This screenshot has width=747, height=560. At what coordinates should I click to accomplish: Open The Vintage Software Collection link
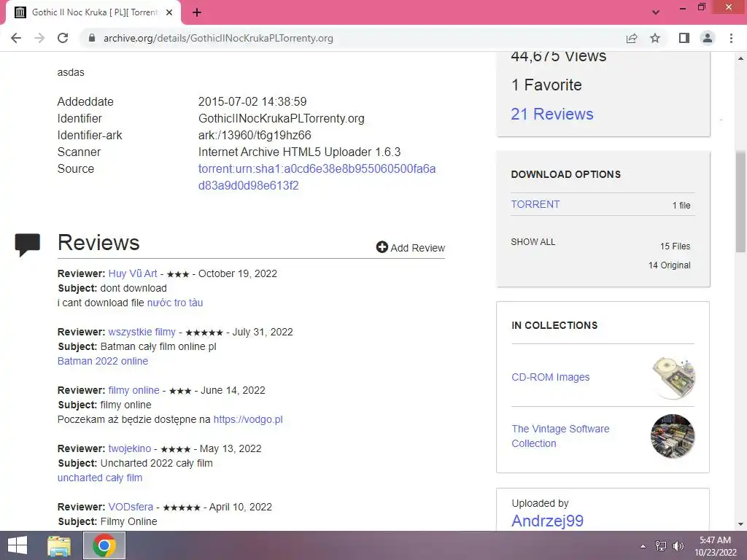pyautogui.click(x=560, y=436)
